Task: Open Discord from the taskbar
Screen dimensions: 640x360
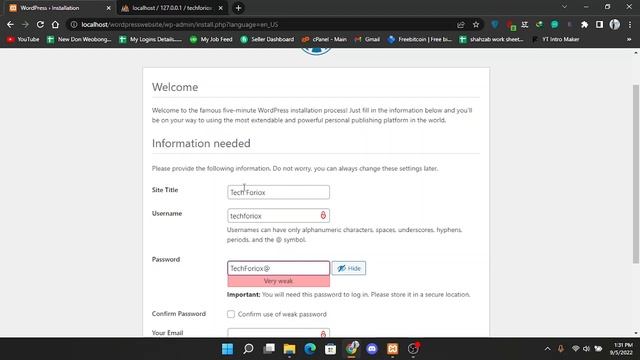Action: [x=372, y=349]
